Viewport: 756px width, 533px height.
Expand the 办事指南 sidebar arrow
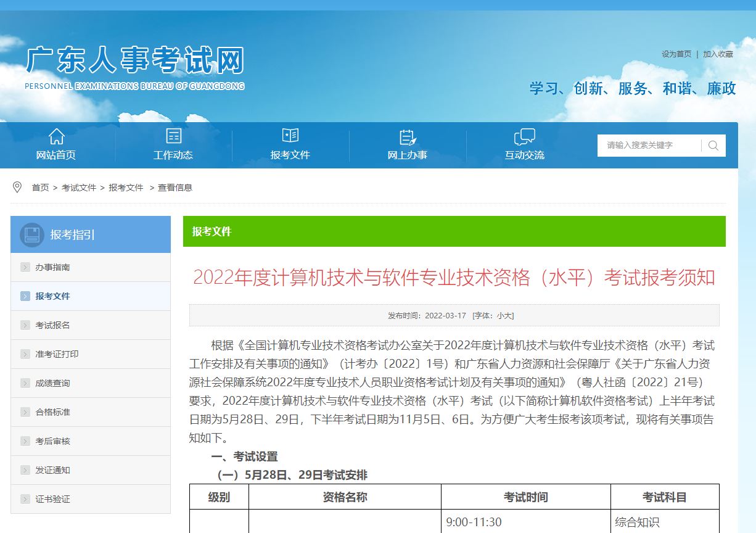(25, 267)
